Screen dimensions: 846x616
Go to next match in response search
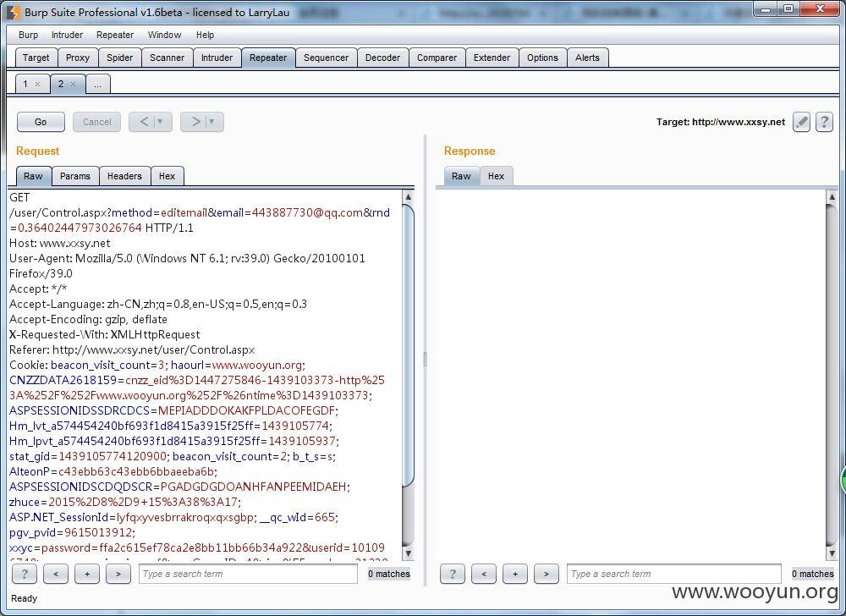point(546,574)
